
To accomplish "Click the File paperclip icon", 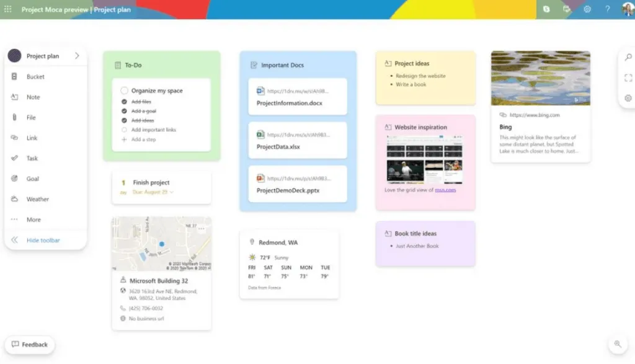I will tap(14, 118).
